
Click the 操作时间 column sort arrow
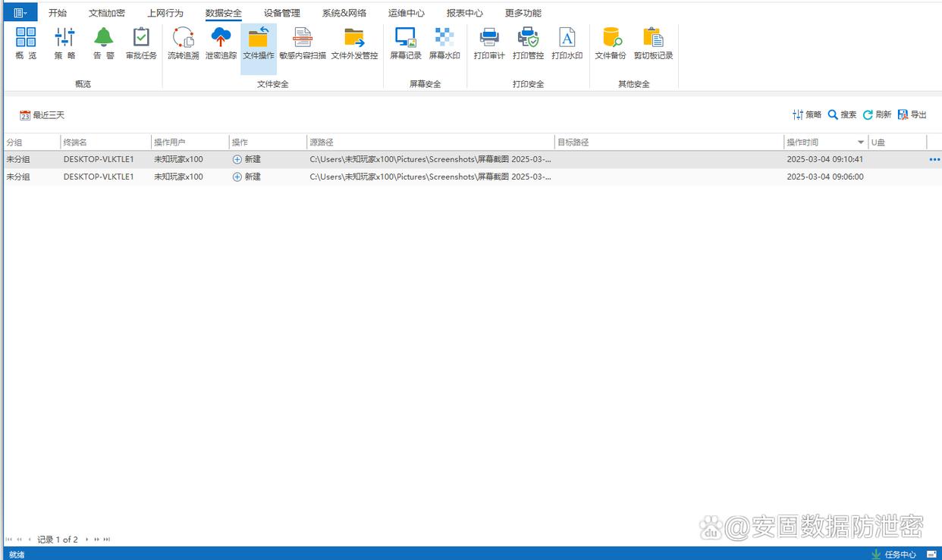pyautogui.click(x=860, y=142)
